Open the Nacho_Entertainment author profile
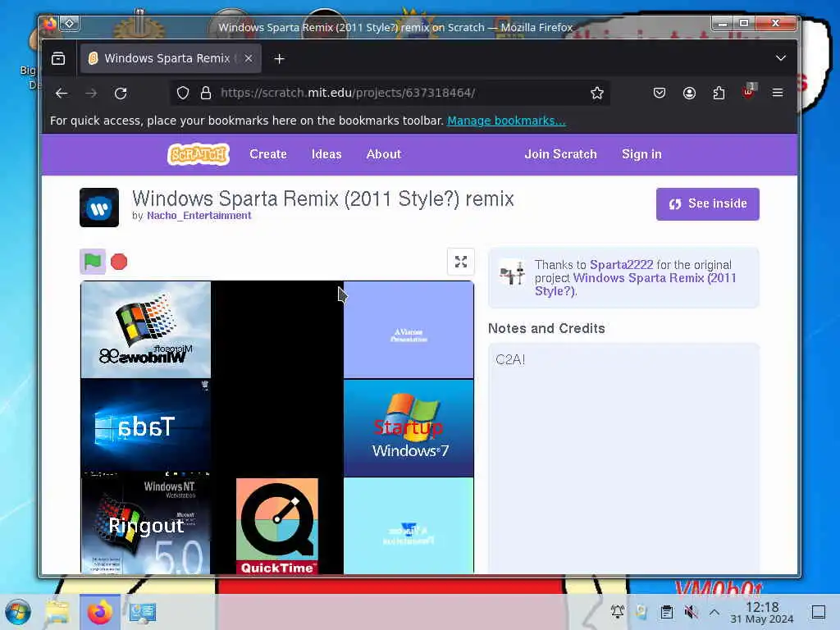Screen dimensions: 840x630 199,216
